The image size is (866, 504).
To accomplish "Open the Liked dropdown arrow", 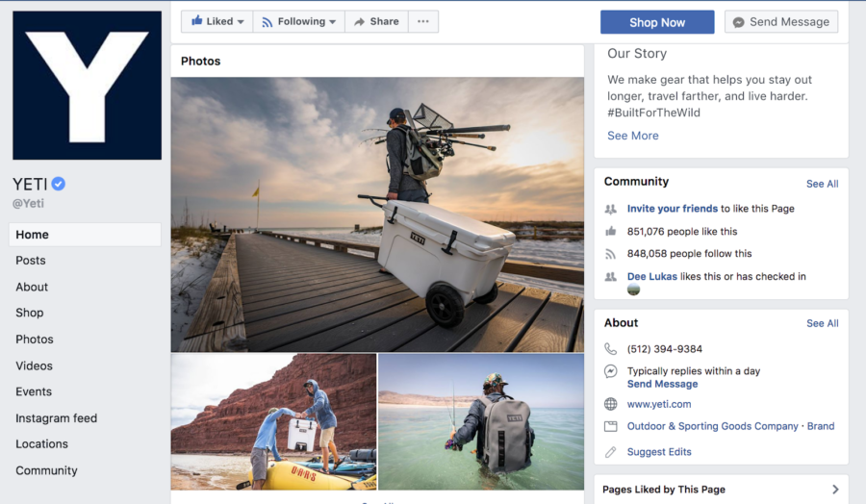I will [x=241, y=22].
